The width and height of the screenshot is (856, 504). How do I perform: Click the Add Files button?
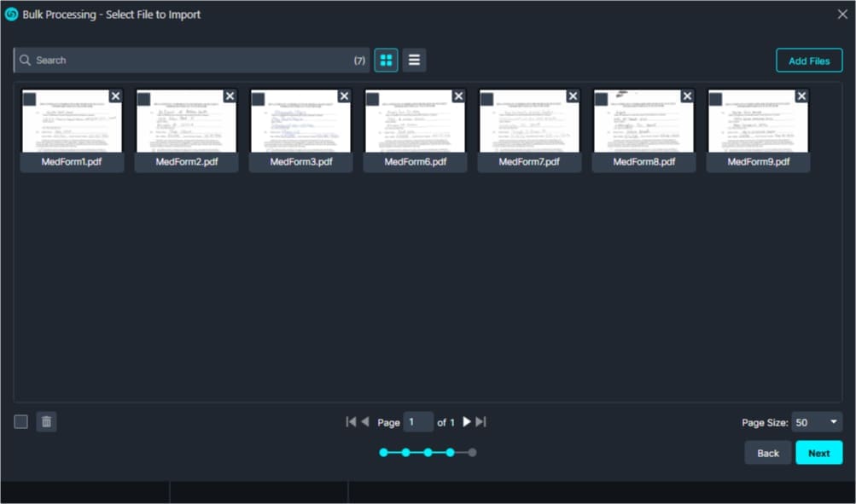(808, 61)
